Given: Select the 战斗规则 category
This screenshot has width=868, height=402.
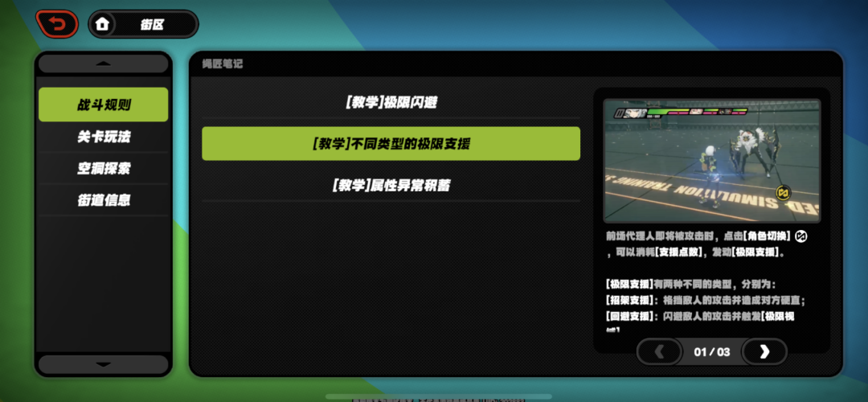Looking at the screenshot, I should click(104, 105).
